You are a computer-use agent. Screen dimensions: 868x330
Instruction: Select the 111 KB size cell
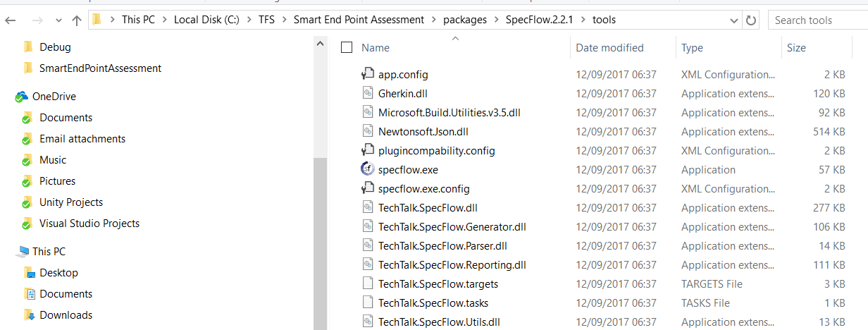click(829, 264)
